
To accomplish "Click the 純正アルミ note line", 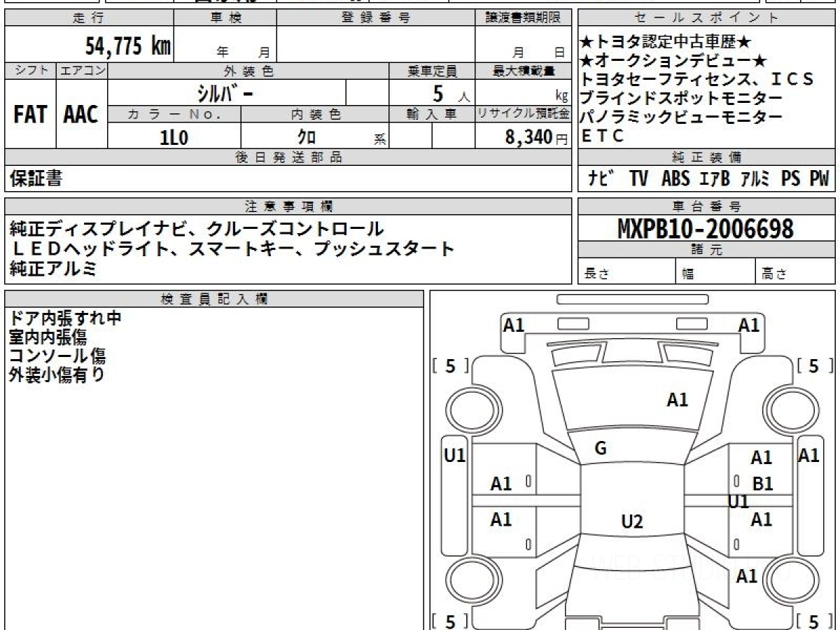I will coord(53,268).
